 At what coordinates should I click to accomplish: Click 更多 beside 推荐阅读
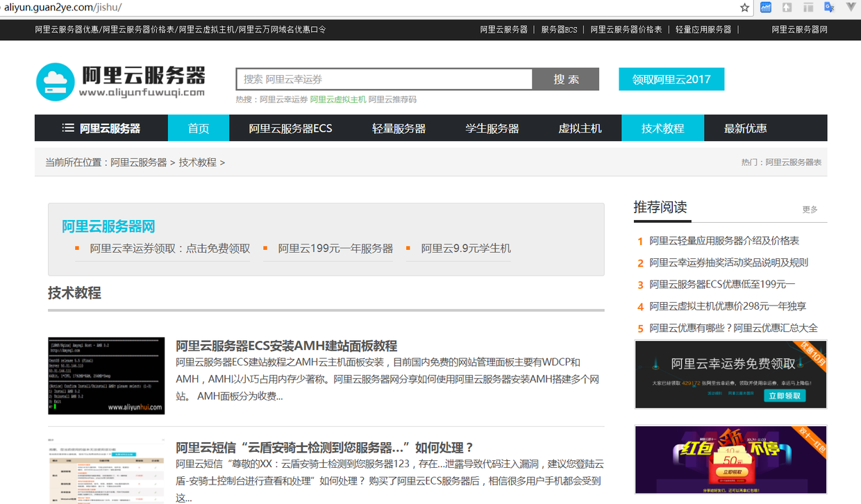click(x=810, y=210)
